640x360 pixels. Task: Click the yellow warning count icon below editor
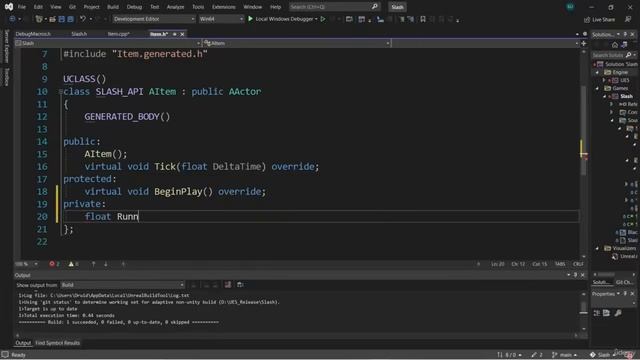point(71,264)
